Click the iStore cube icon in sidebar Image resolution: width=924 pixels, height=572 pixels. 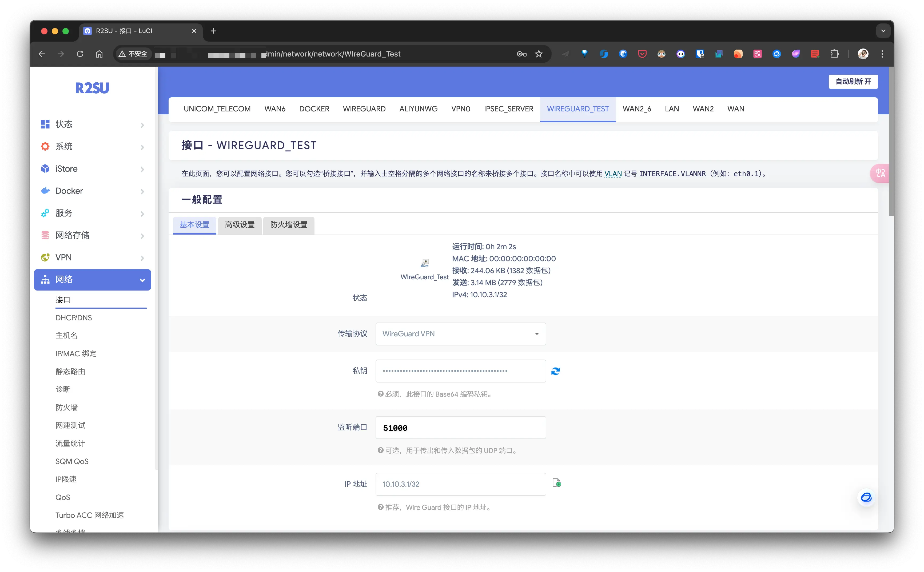click(45, 169)
